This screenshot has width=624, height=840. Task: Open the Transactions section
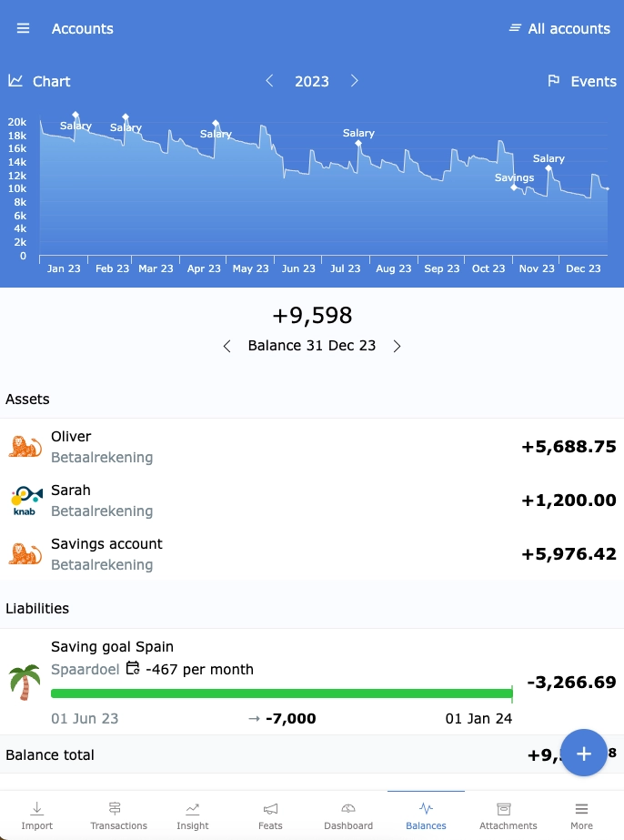click(x=118, y=814)
